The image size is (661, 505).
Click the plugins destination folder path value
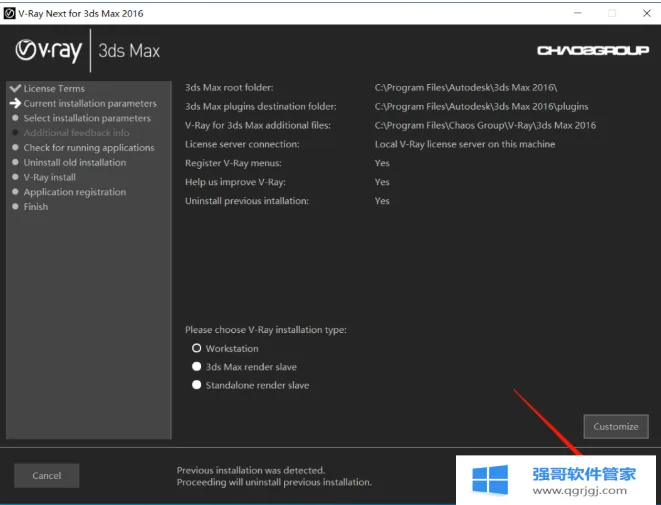481,107
